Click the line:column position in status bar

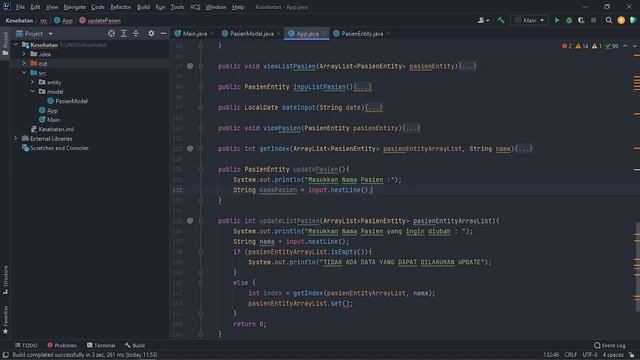551,355
